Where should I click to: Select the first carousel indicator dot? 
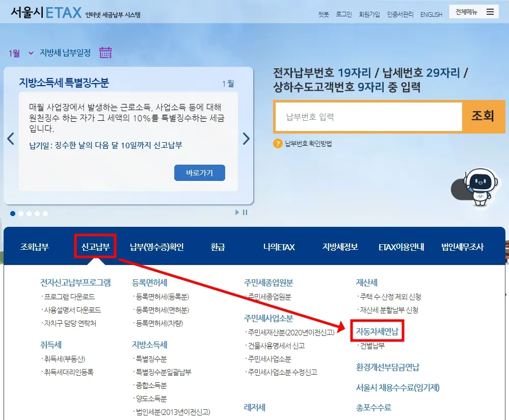click(x=13, y=214)
